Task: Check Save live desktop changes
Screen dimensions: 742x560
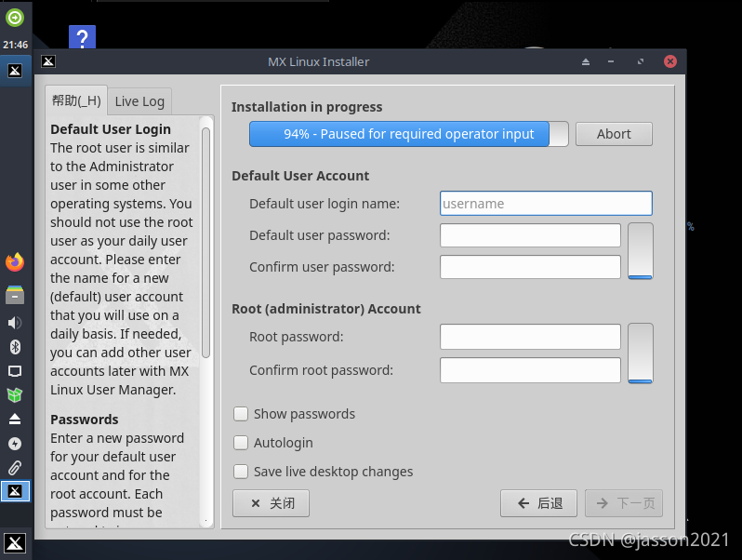Action: 241,472
